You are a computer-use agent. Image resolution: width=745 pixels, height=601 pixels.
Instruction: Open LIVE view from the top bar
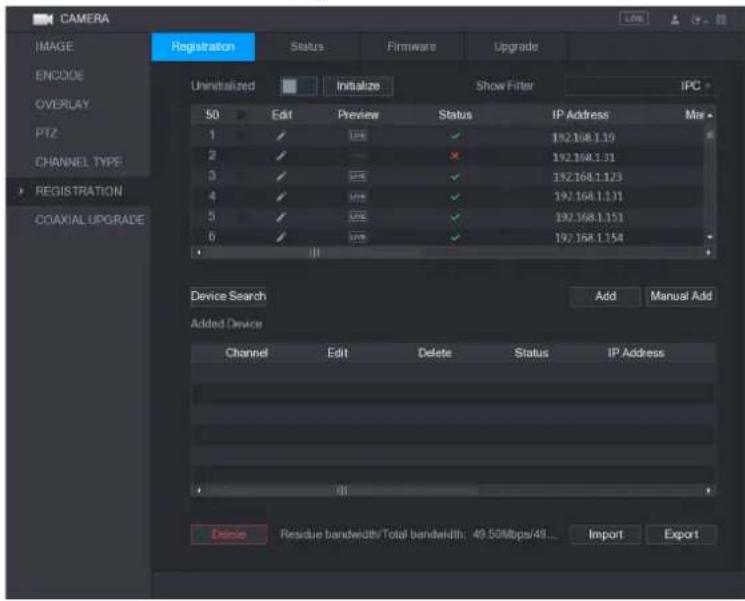pos(634,19)
